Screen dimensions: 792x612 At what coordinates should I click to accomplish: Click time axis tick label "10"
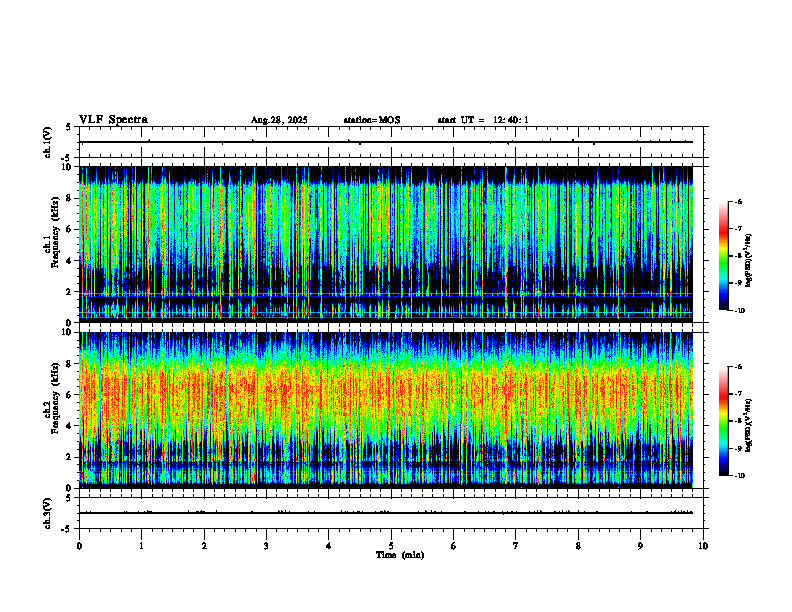point(703,546)
